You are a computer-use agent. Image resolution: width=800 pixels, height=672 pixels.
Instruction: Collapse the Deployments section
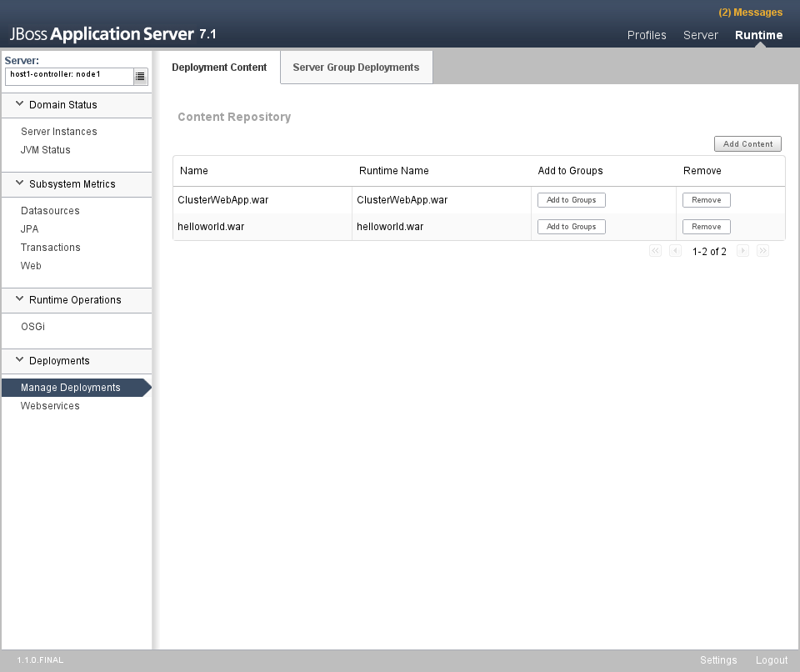click(x=19, y=360)
